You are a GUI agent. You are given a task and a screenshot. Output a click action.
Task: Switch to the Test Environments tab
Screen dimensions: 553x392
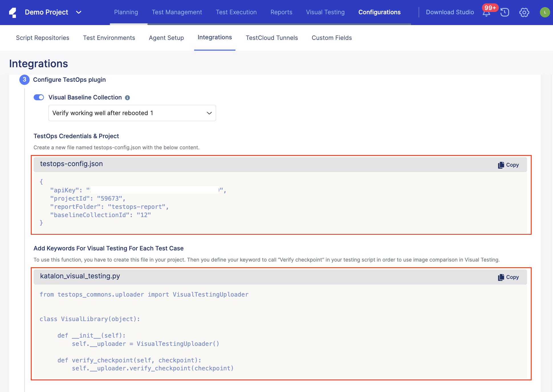pyautogui.click(x=109, y=38)
